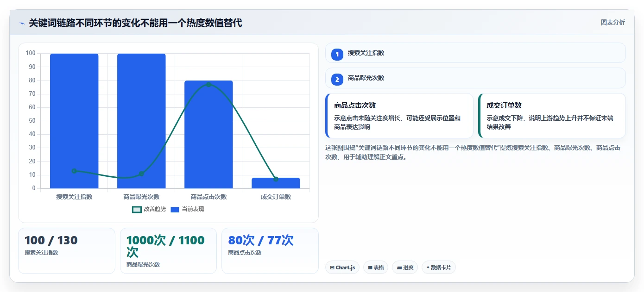The image size is (644, 292).
Task: Toggle the 改善趋势 legend swatch
Action: point(137,209)
